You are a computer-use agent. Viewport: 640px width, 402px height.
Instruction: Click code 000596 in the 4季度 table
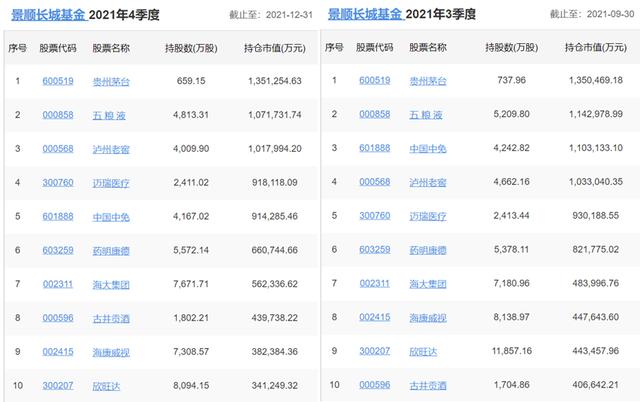pyautogui.click(x=58, y=318)
